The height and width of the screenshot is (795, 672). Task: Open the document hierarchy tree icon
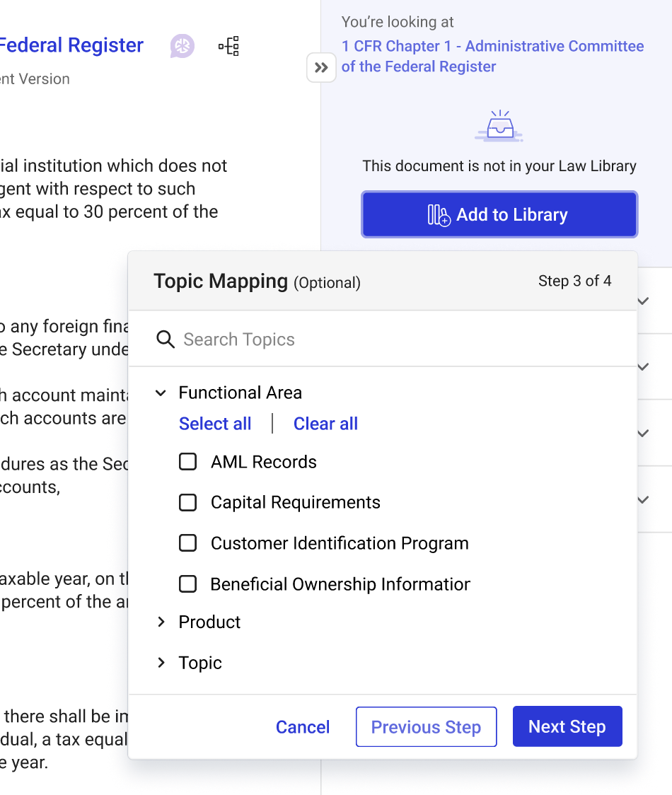(228, 47)
